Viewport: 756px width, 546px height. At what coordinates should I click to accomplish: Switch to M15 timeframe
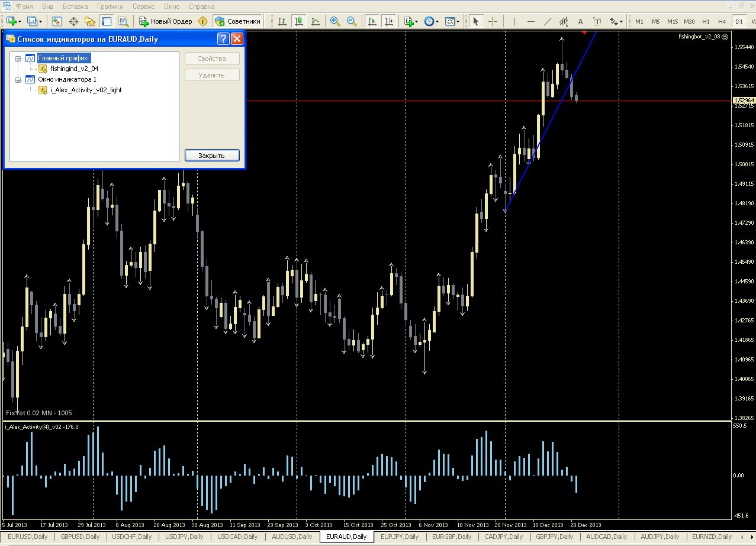point(673,21)
